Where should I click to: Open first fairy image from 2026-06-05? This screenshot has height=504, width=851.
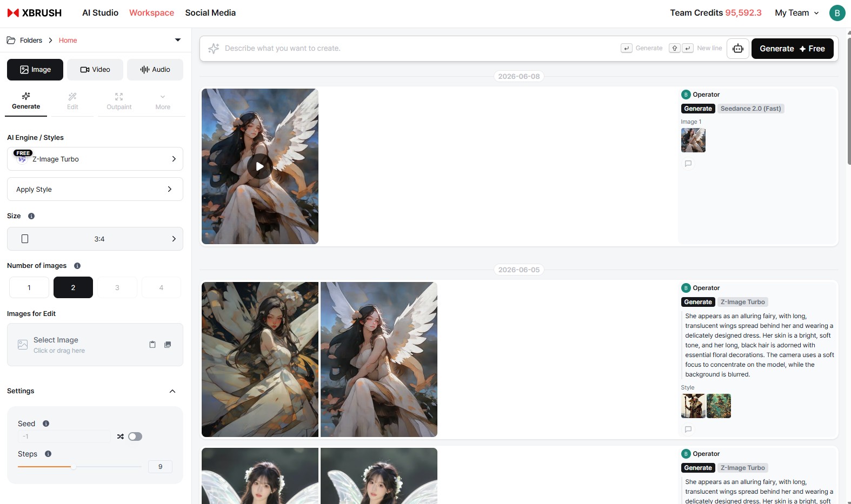click(260, 360)
